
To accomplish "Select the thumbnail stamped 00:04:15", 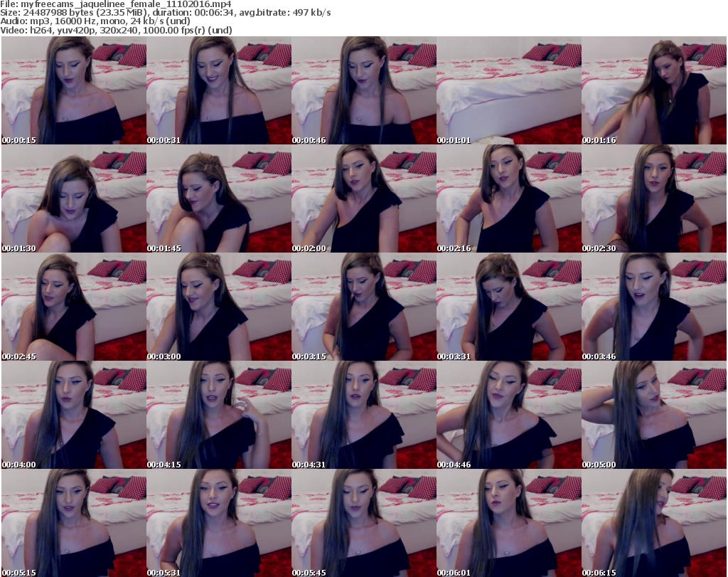I will 219,415.
